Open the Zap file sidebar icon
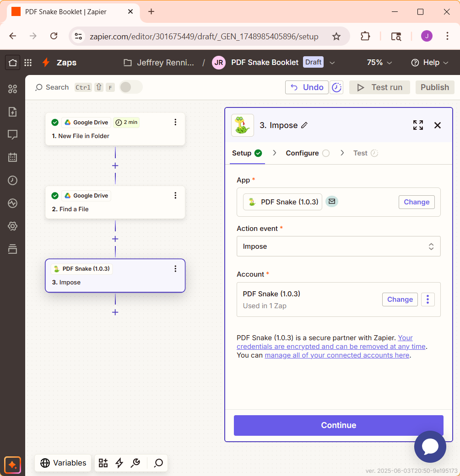 click(x=12, y=112)
